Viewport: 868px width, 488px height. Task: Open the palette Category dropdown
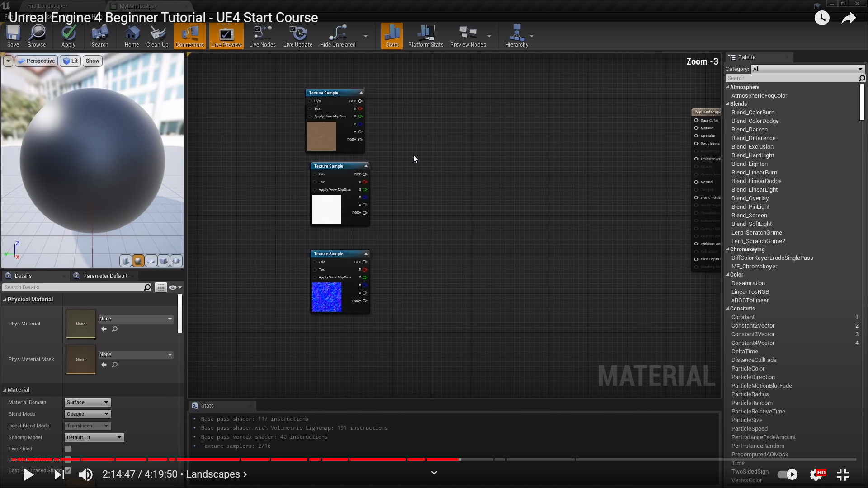click(x=807, y=69)
